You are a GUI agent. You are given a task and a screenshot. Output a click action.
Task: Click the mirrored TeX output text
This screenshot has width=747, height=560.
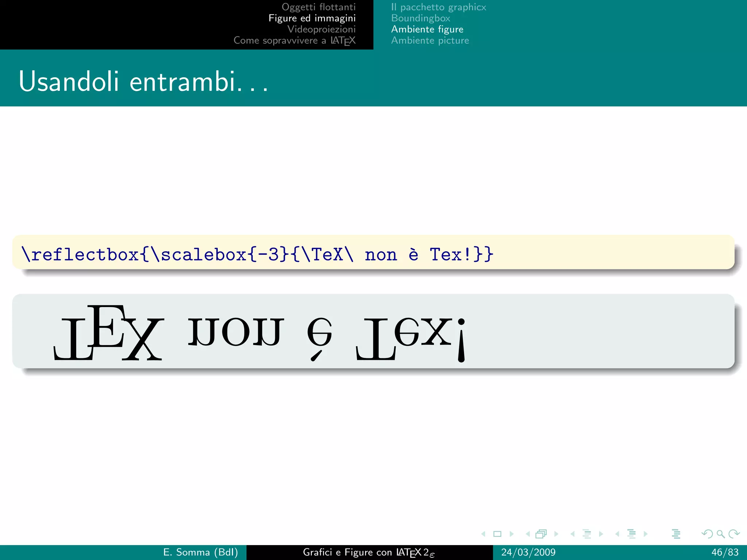pos(260,333)
